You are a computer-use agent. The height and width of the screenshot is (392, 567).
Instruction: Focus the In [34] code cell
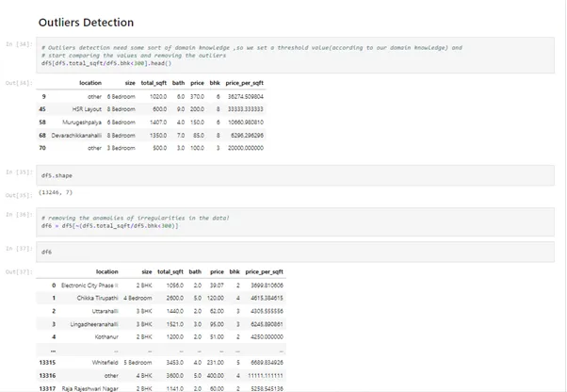pos(295,56)
